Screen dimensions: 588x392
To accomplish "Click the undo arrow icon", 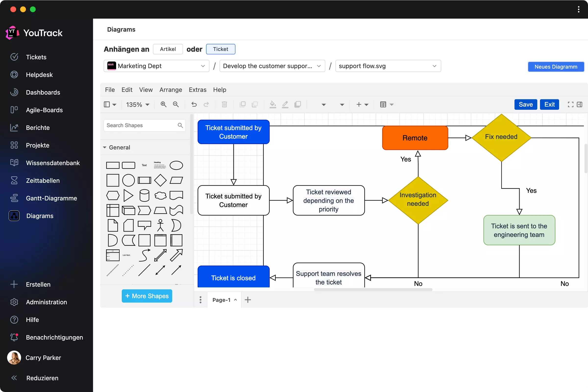I will tap(194, 105).
